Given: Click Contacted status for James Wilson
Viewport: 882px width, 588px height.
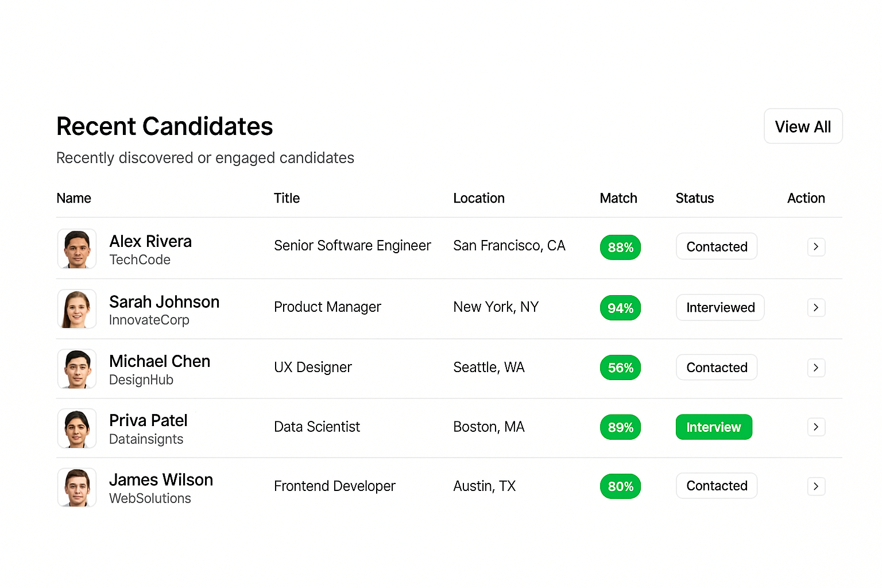Looking at the screenshot, I should [717, 486].
